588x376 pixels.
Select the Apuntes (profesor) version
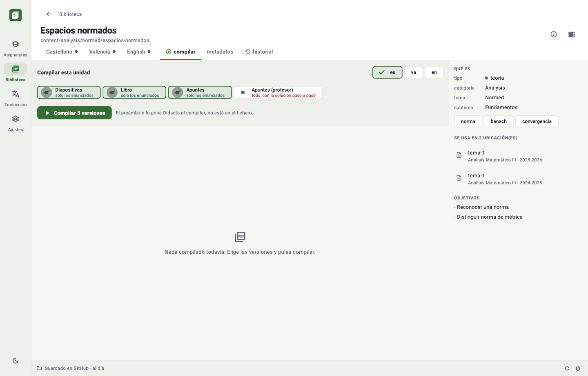278,92
